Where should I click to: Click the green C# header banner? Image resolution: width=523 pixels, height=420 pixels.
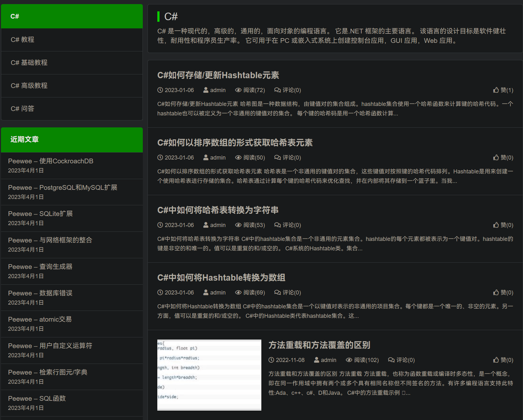(72, 16)
